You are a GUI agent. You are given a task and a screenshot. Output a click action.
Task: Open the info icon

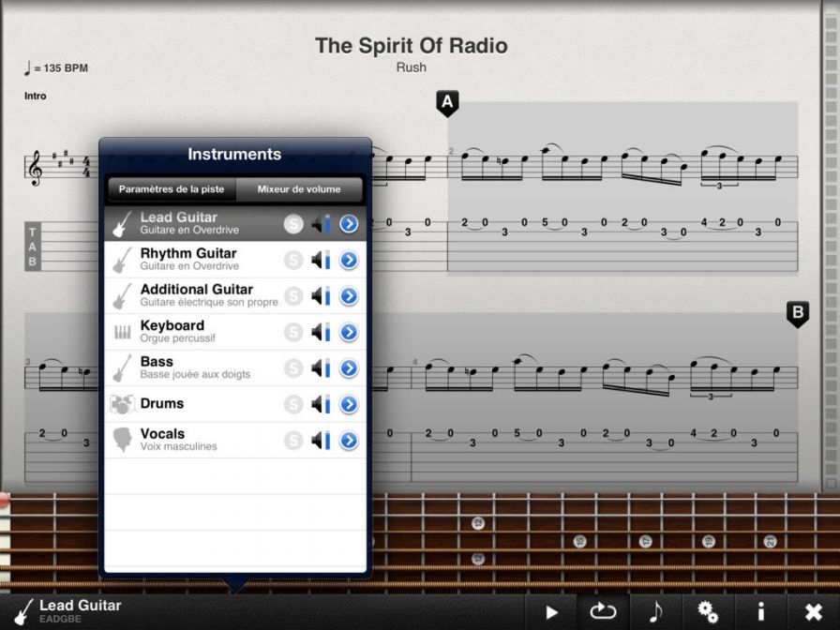pyautogui.click(x=760, y=611)
